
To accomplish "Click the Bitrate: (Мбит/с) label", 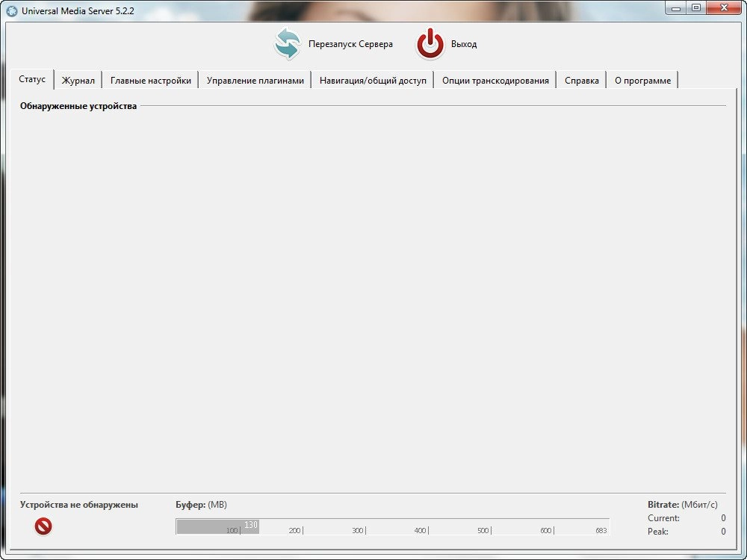I will (x=682, y=505).
